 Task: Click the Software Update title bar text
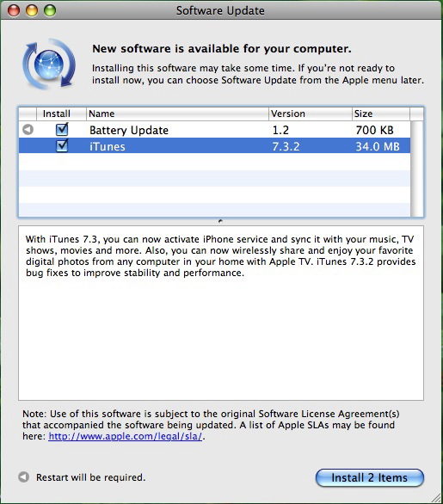[220, 10]
